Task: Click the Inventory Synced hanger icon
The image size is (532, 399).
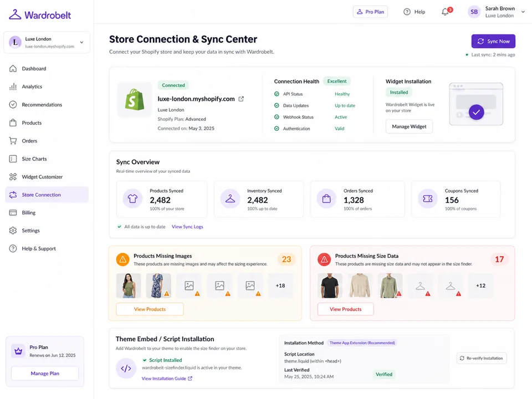Action: 230,199
